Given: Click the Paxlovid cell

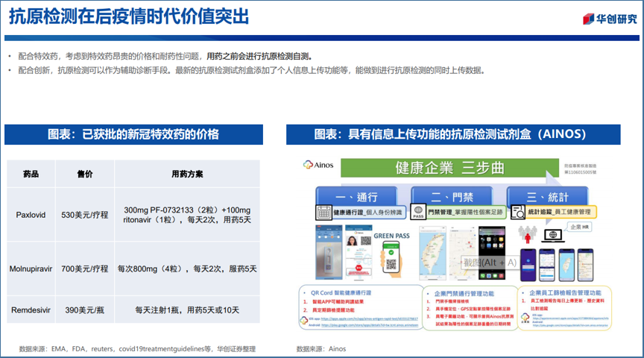Looking at the screenshot, I should [x=31, y=215].
